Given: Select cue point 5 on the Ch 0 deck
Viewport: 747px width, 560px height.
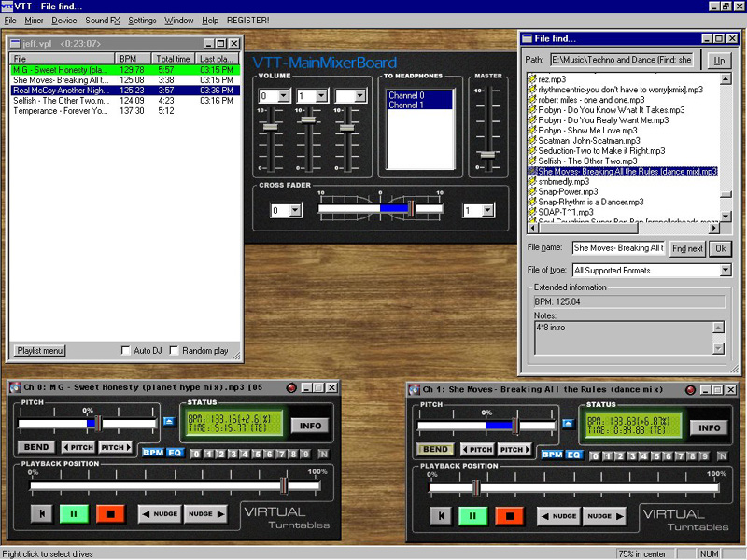Looking at the screenshot, I should (x=258, y=454).
